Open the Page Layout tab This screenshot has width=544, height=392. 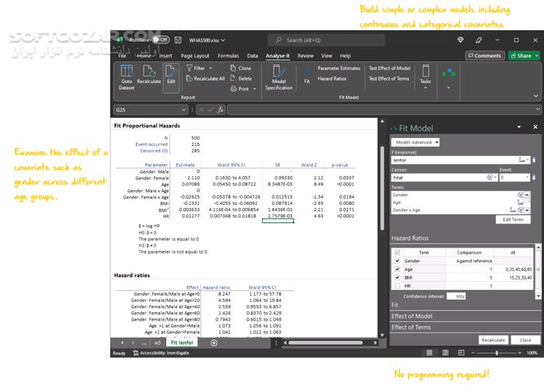(195, 55)
